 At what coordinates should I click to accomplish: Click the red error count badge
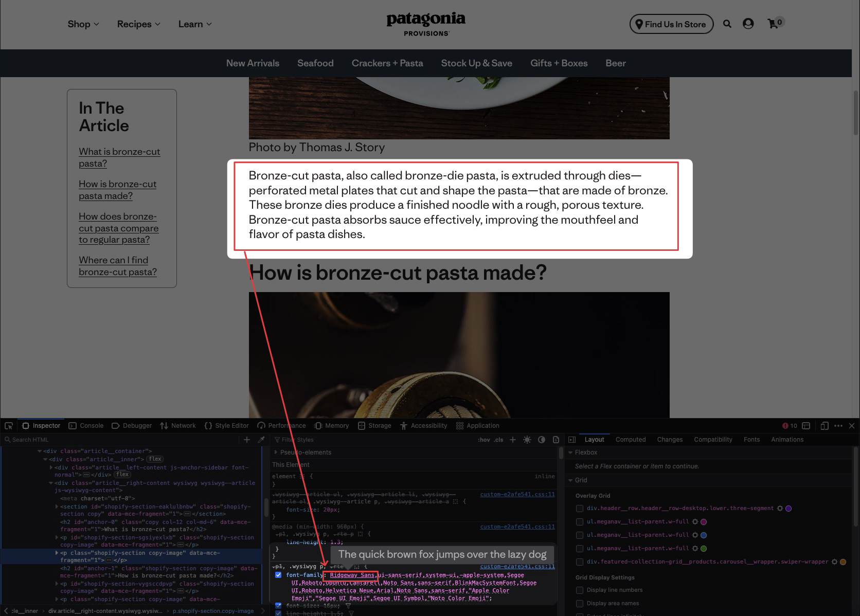790,426
